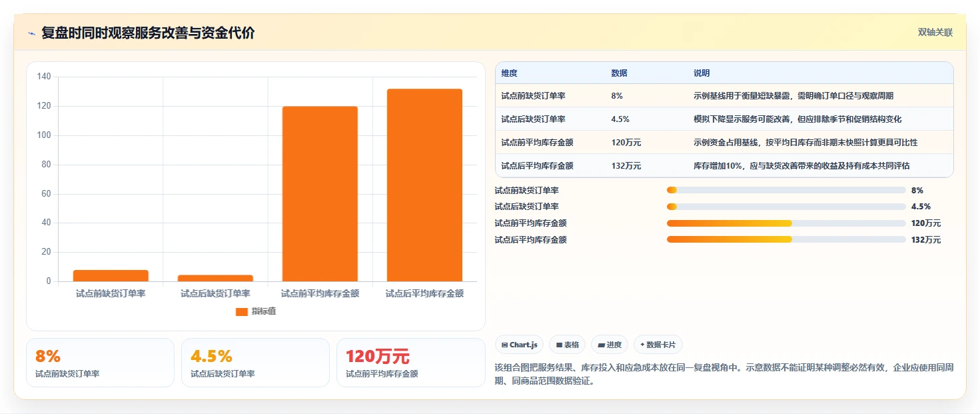Open the 4.5% 试点后缺货订单率 data card
The height and width of the screenshot is (414, 980).
255,363
